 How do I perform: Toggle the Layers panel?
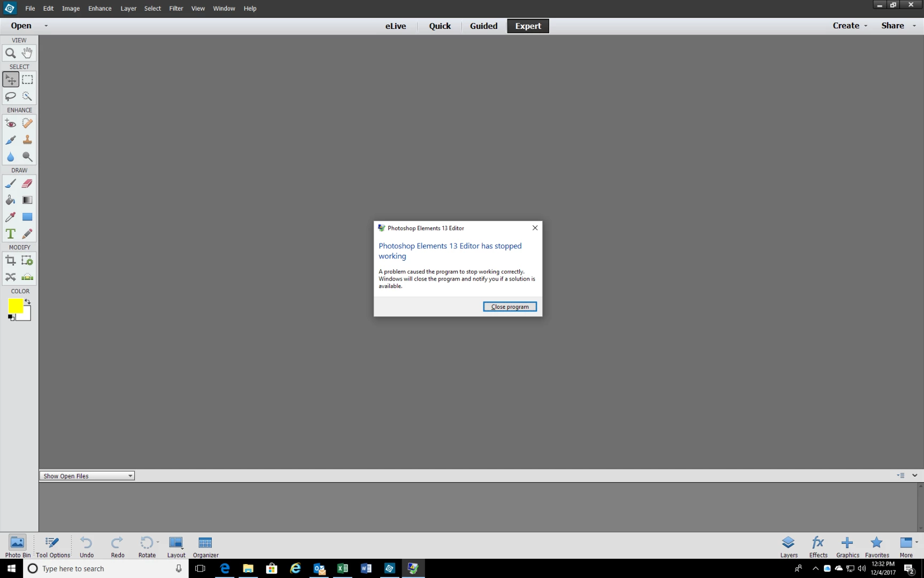point(789,546)
